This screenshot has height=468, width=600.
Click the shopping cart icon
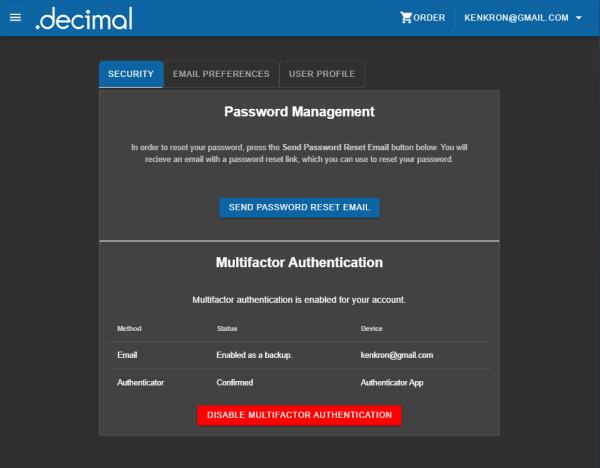[x=406, y=18]
